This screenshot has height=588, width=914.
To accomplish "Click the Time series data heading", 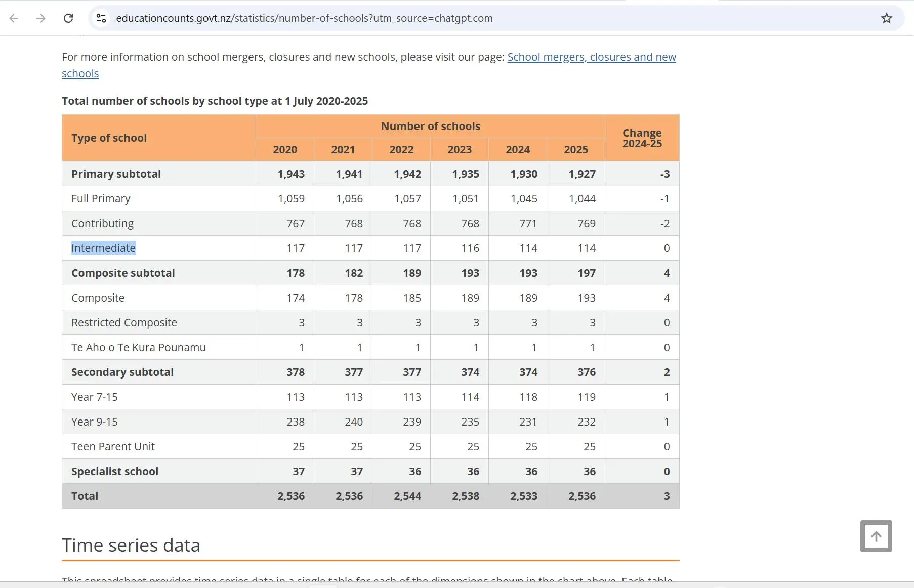I will coord(131,545).
